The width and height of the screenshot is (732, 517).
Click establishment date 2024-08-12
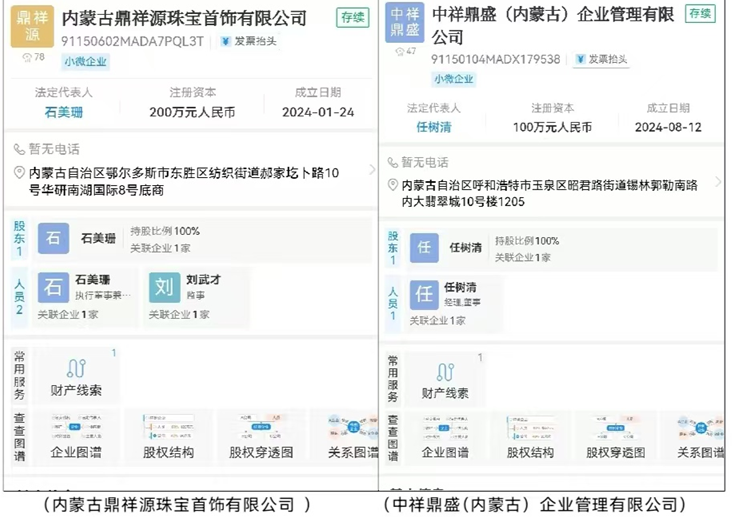(x=668, y=127)
